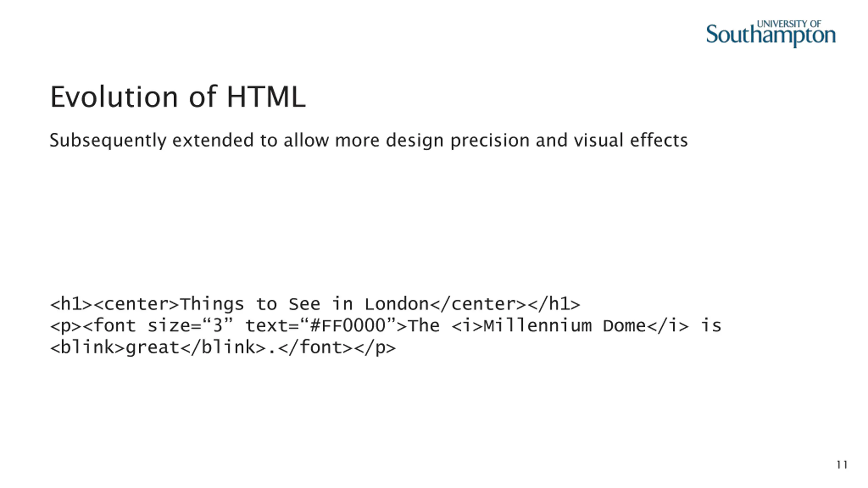Click the subtitle starting 'Subsequently extended'
The image size is (868, 488).
point(369,141)
